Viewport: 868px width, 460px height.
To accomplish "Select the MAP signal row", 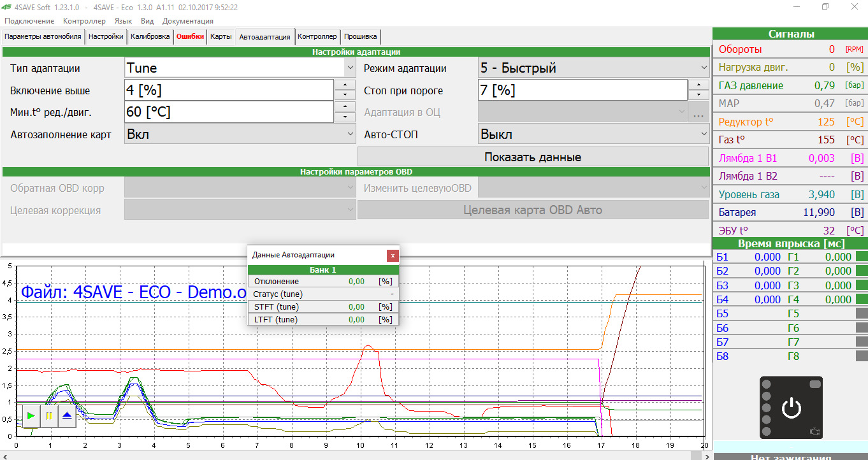I will pos(790,103).
